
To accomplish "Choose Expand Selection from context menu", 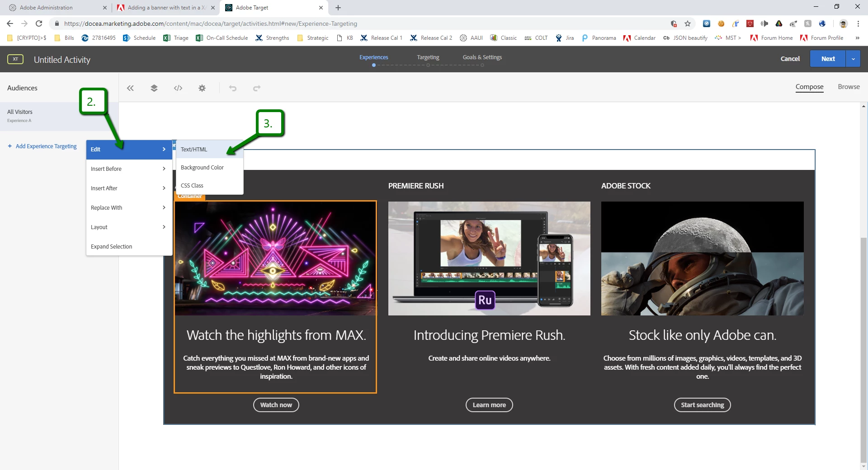I will click(129, 247).
